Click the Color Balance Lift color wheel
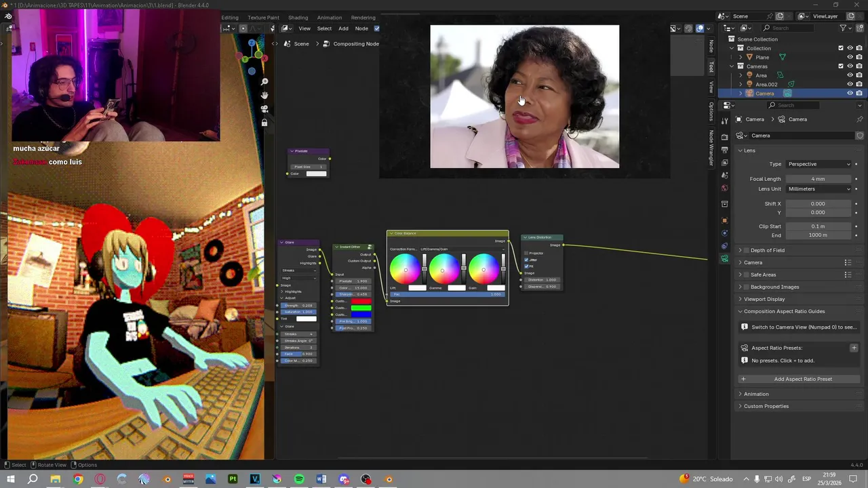This screenshot has height=488, width=868. pos(405,269)
